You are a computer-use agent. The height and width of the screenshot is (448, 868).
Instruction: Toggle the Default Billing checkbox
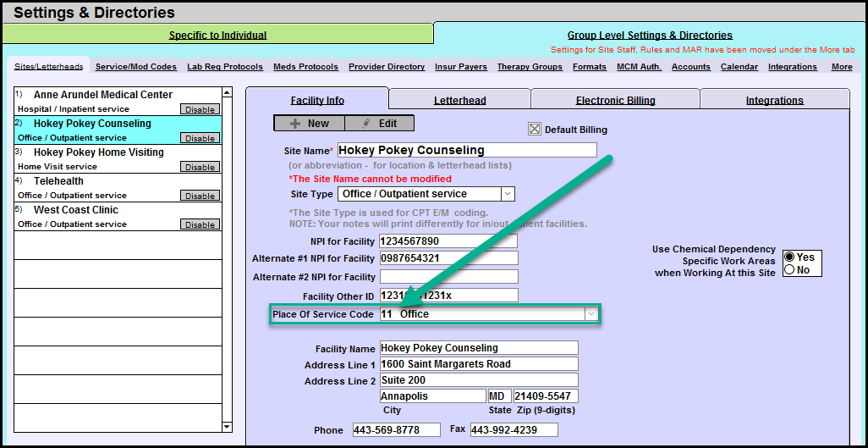click(535, 130)
